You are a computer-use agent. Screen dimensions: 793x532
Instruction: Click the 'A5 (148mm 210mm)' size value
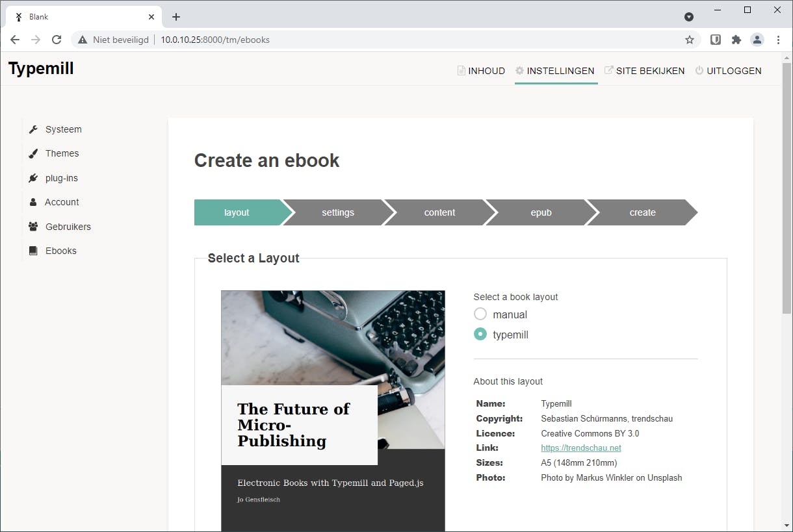579,463
